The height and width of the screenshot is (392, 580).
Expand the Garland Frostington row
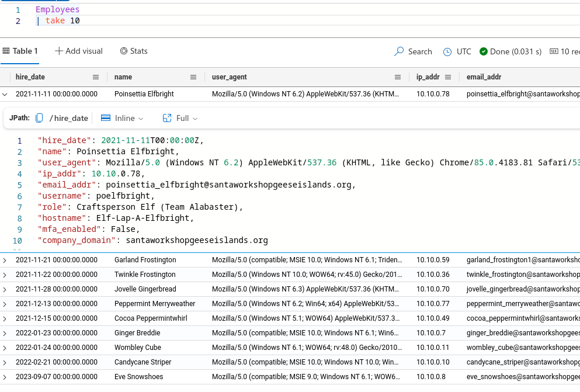(x=5, y=260)
